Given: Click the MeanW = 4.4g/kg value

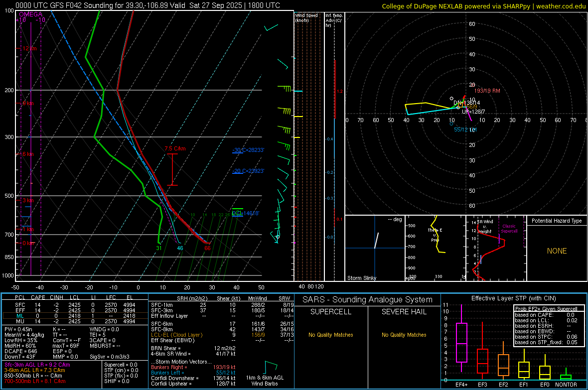Looking at the screenshot, I should pos(24,335).
